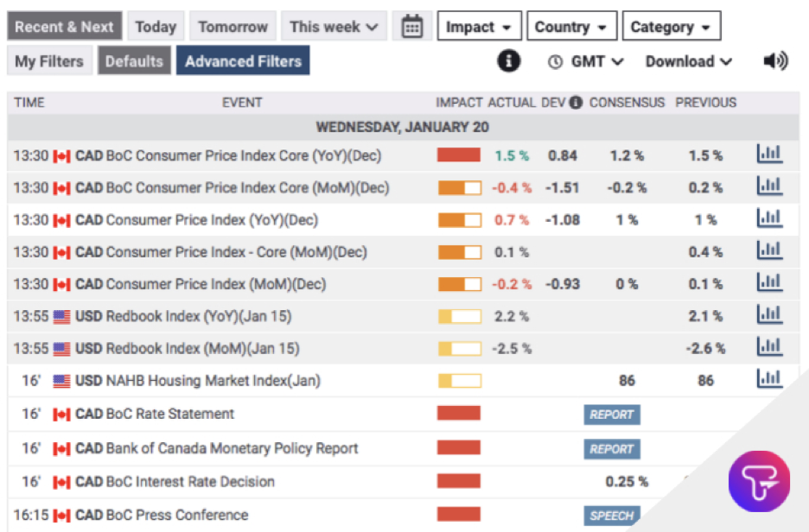Screen dimensions: 809x532
Task: Click Canada flag on BoC Interest Rate Decision row
Action: (x=61, y=483)
